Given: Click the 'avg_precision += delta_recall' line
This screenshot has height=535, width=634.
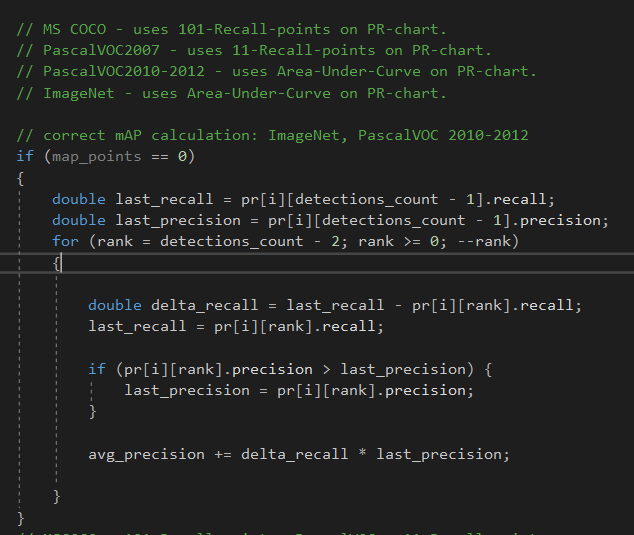Looking at the screenshot, I should point(299,455).
